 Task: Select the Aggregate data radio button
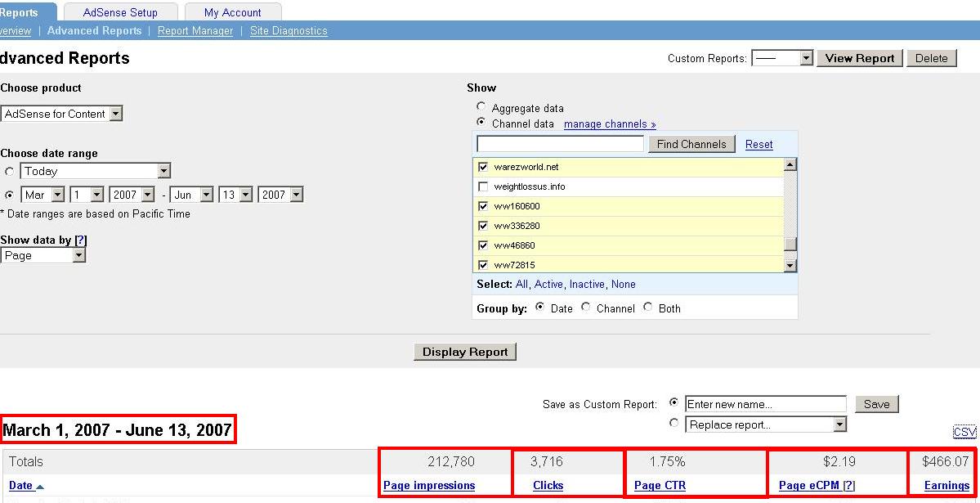point(481,107)
